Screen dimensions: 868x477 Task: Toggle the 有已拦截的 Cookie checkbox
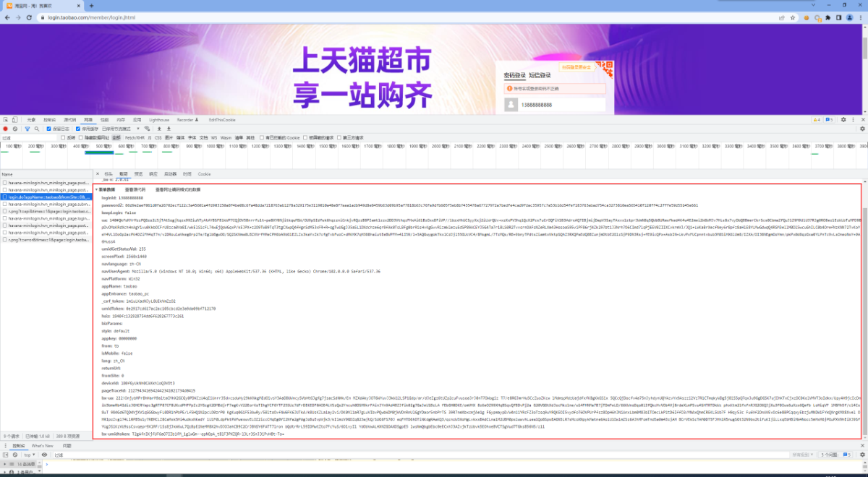tap(262, 137)
